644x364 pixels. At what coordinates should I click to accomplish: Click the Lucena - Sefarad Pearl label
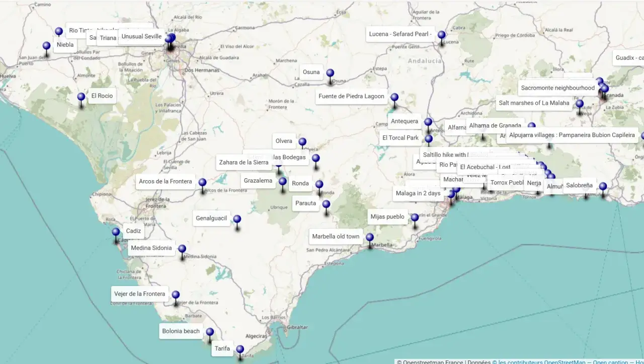tap(400, 34)
